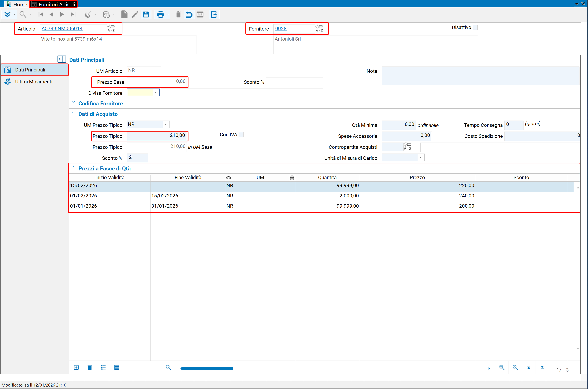Open Contropartita Acquisti lookup icon

coord(408,146)
